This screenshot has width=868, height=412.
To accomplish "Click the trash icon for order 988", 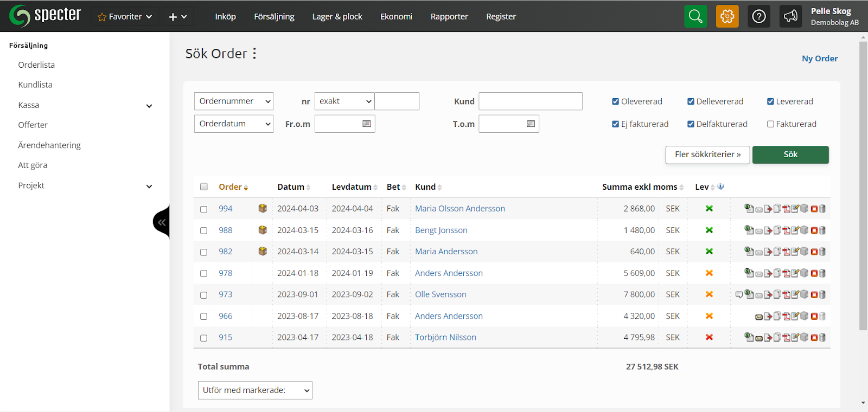I will pos(822,230).
